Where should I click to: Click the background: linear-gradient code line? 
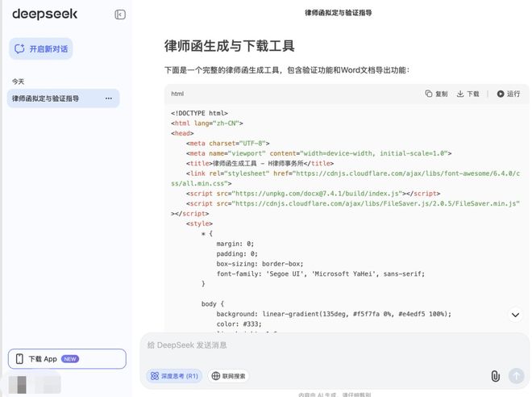[335, 314]
